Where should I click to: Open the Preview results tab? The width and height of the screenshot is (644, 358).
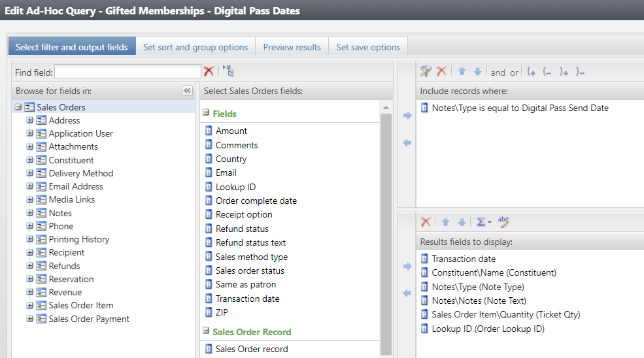[292, 47]
